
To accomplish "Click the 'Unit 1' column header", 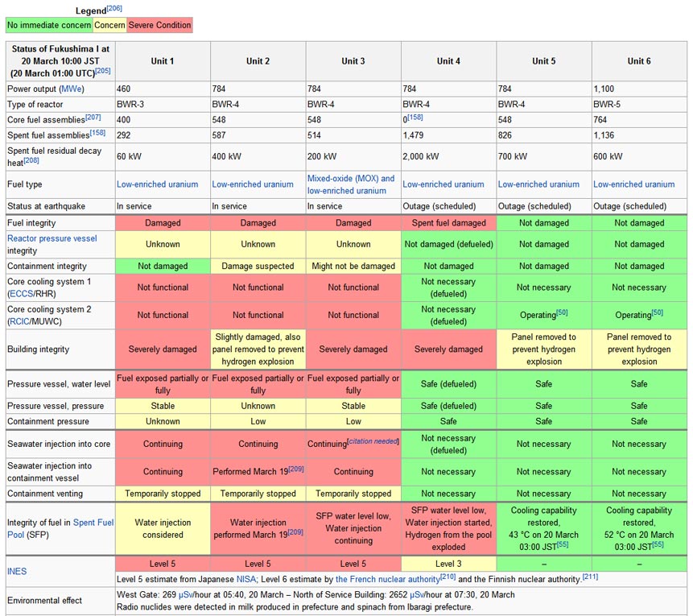I will coord(163,61).
